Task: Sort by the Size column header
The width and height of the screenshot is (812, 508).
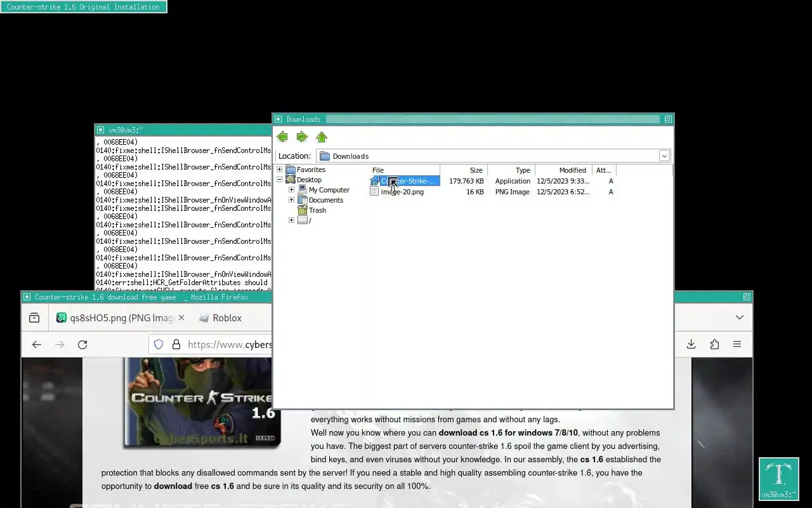Action: click(x=464, y=170)
